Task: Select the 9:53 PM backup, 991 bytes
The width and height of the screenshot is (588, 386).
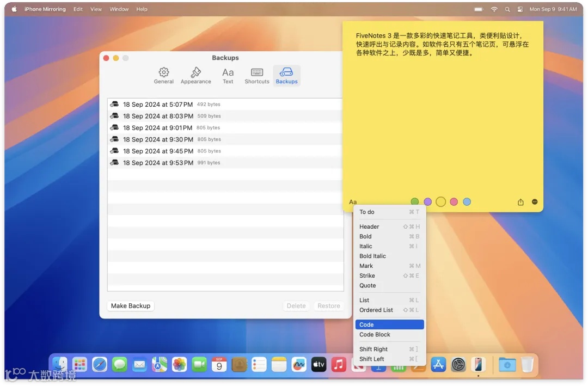Action: (225, 162)
